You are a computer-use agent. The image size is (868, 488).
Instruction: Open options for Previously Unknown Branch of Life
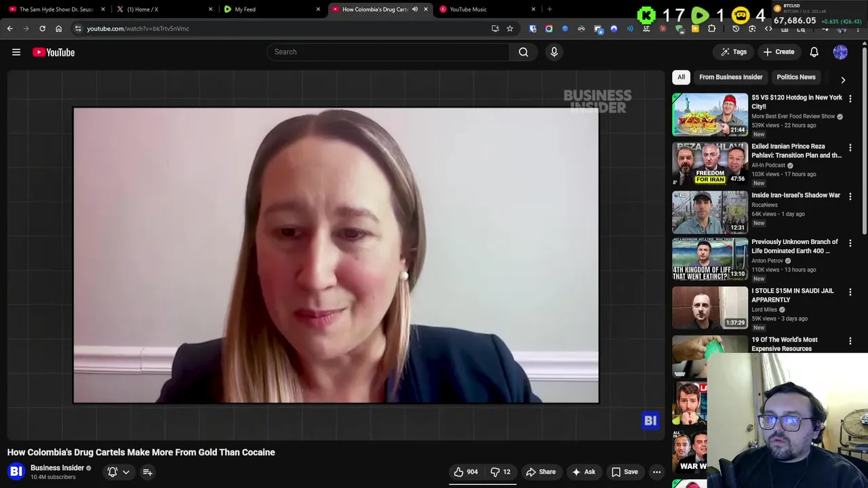click(x=850, y=243)
